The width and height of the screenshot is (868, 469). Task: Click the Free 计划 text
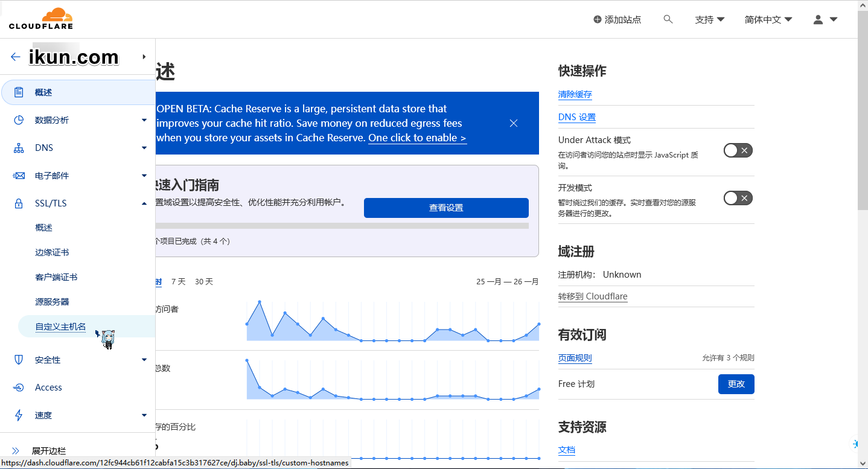[x=576, y=384]
